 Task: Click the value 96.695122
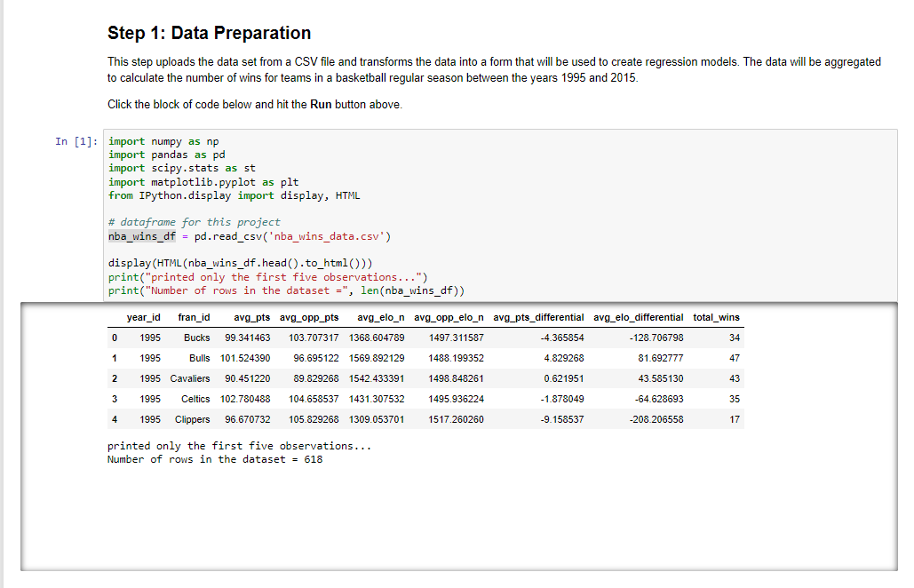click(x=316, y=358)
